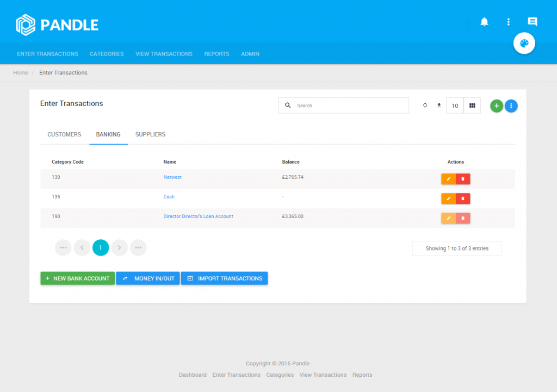557x392 pixels.
Task: Edit the Natwest account
Action: click(448, 179)
